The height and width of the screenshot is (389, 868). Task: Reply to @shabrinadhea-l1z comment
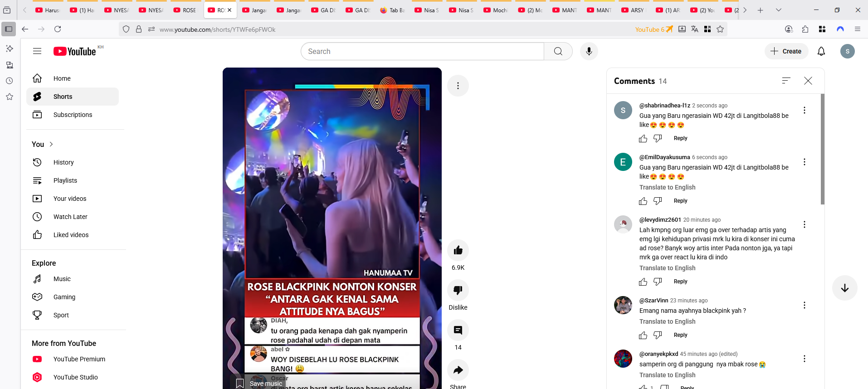pyautogui.click(x=680, y=138)
